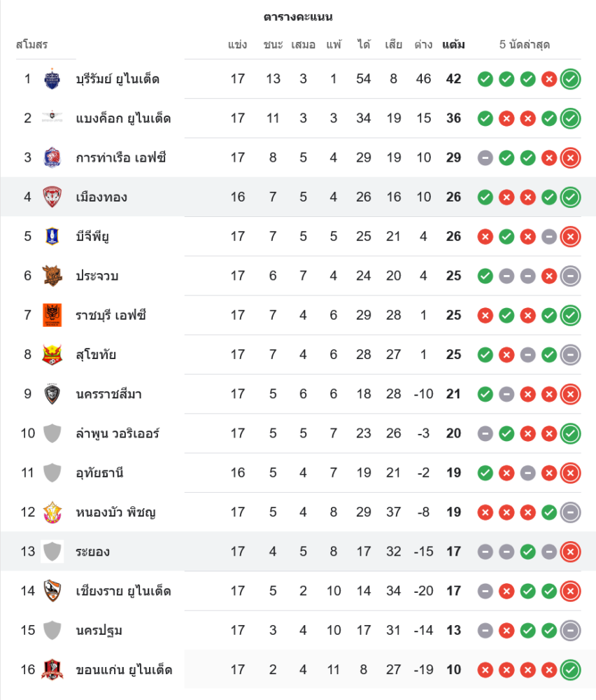Screen dimensions: 596x700
Task: Click the Port FC (การท่าเรือ เอฟซี) club logo
Action: click(52, 157)
